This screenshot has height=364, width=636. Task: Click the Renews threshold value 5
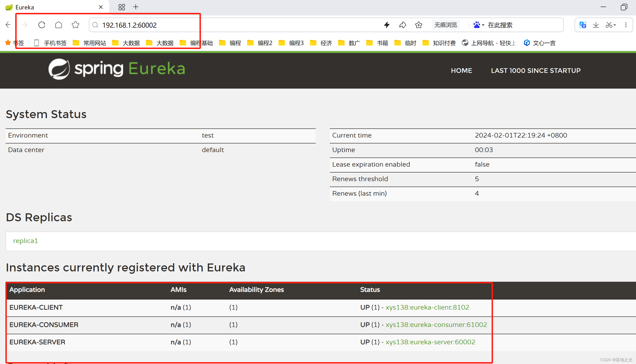477,179
